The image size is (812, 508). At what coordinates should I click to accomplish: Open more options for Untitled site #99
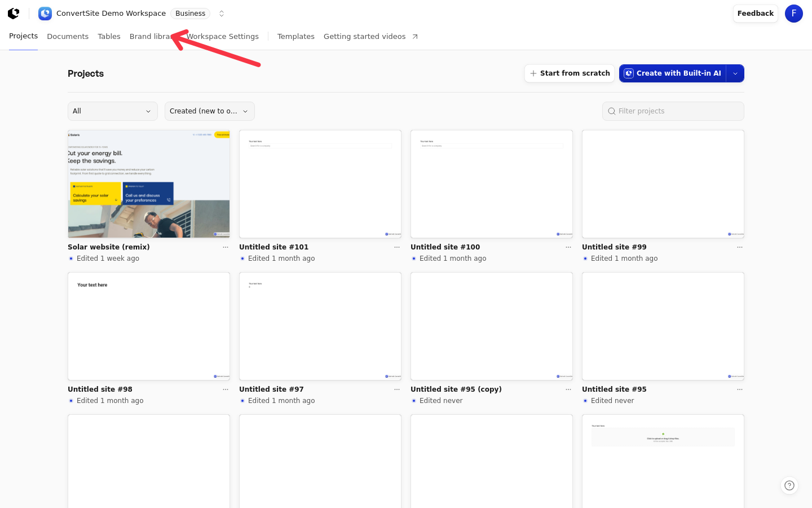tap(740, 247)
